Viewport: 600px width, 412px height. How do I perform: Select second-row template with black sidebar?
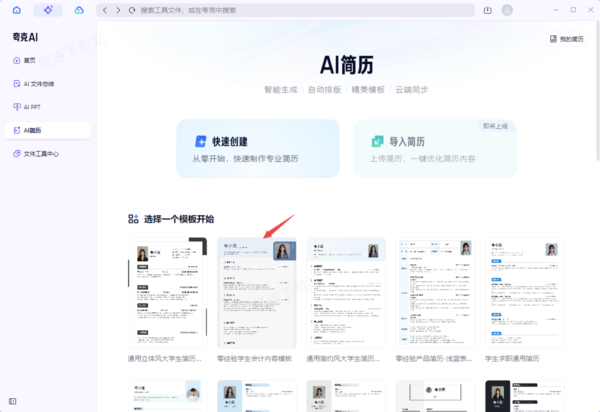[x=525, y=396]
